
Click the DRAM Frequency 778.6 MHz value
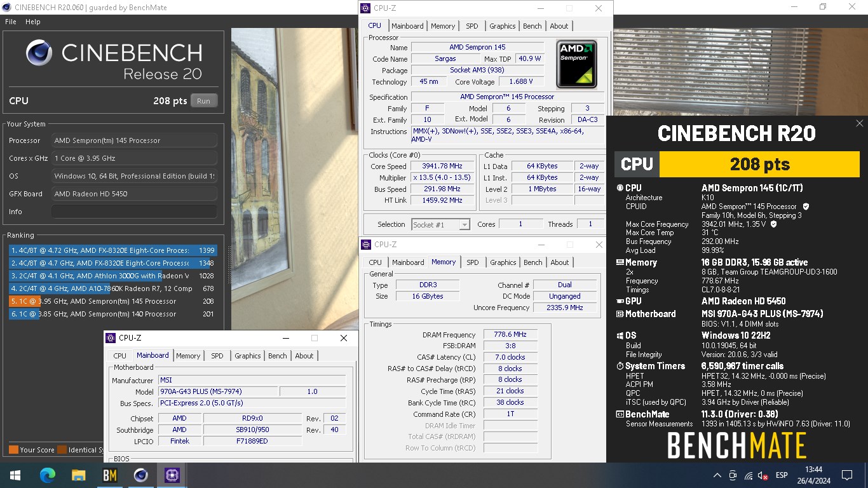tap(510, 335)
